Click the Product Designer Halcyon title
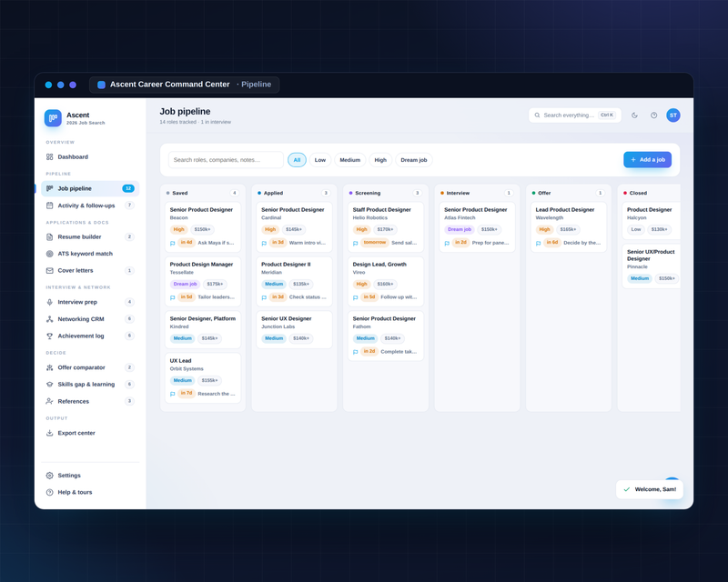 [x=649, y=210]
